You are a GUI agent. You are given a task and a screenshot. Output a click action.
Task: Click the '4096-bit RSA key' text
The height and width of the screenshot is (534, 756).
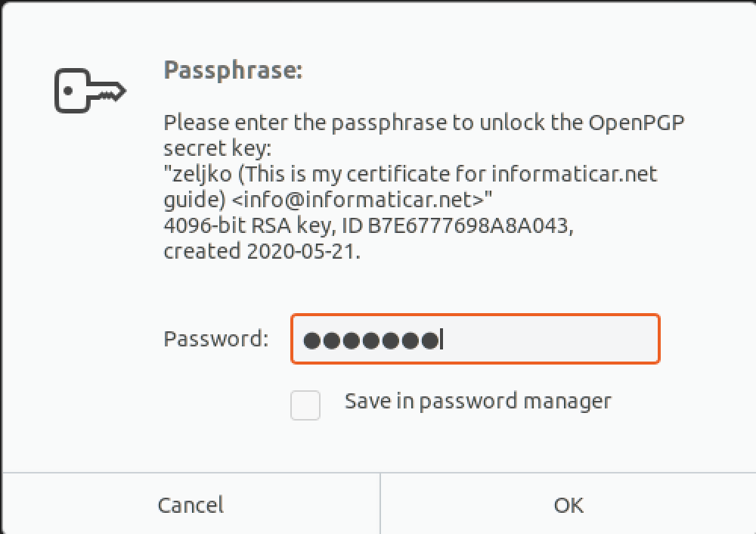click(x=249, y=225)
